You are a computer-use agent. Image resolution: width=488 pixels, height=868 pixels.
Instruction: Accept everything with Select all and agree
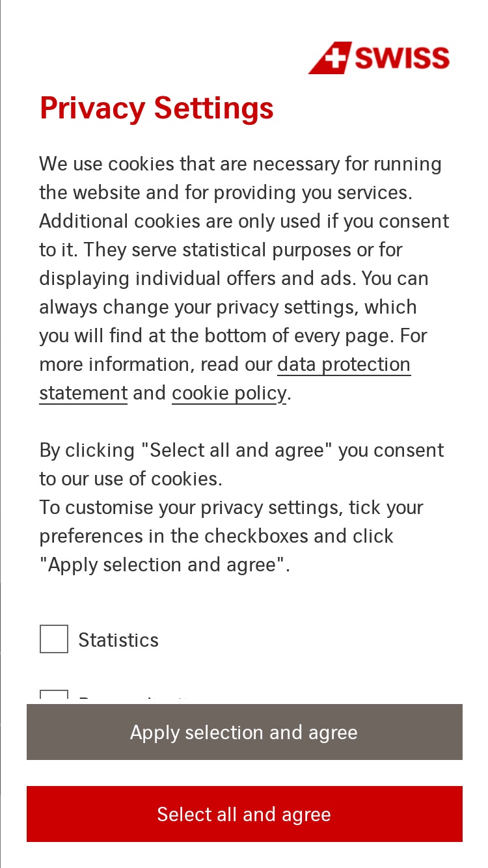tap(245, 814)
